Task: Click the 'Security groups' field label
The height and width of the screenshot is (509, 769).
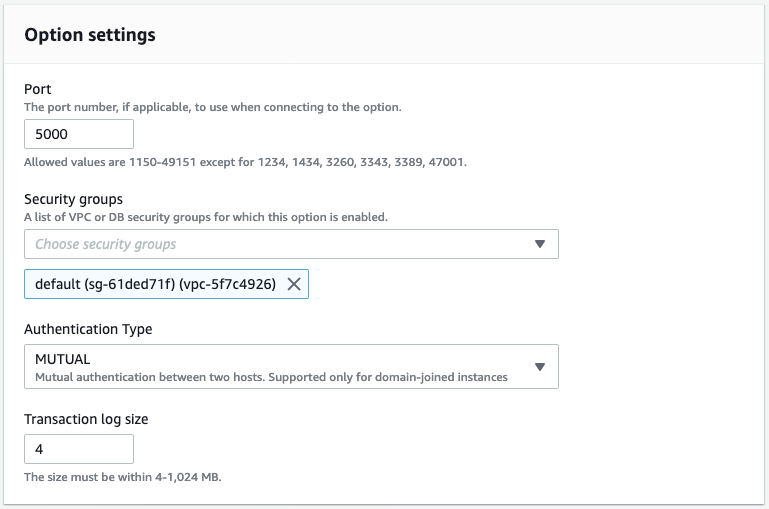Action: (73, 199)
